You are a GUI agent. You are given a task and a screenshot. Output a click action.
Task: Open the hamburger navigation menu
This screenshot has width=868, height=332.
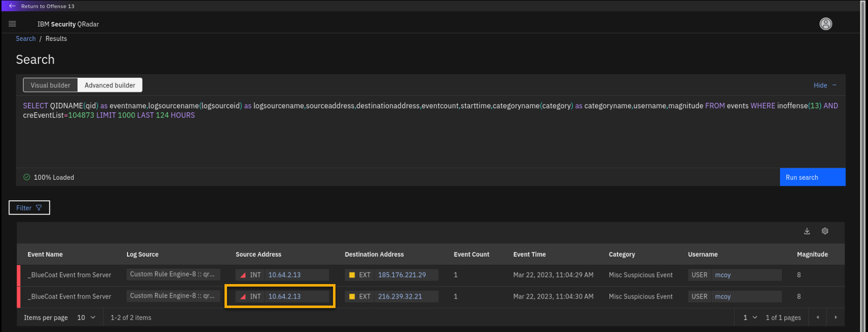coord(12,24)
